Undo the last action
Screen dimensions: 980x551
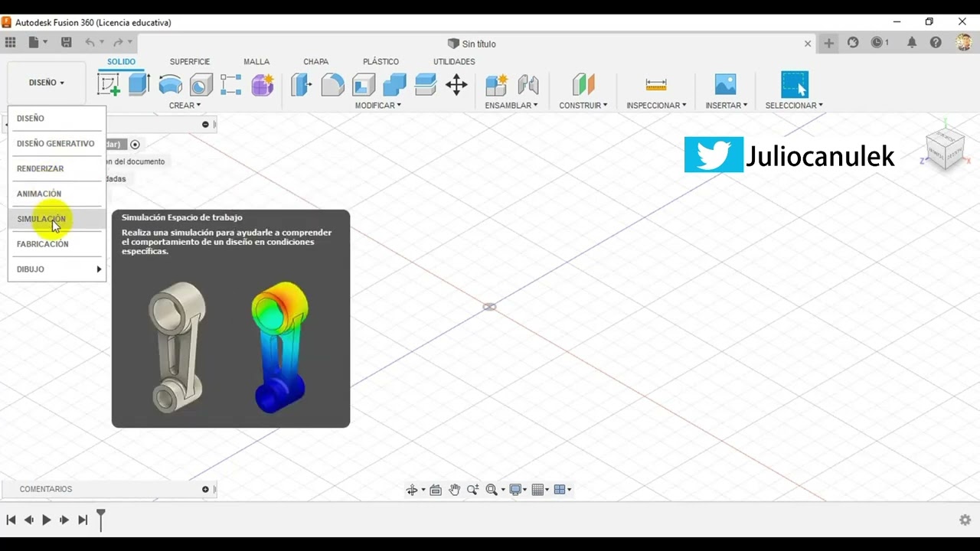[90, 43]
